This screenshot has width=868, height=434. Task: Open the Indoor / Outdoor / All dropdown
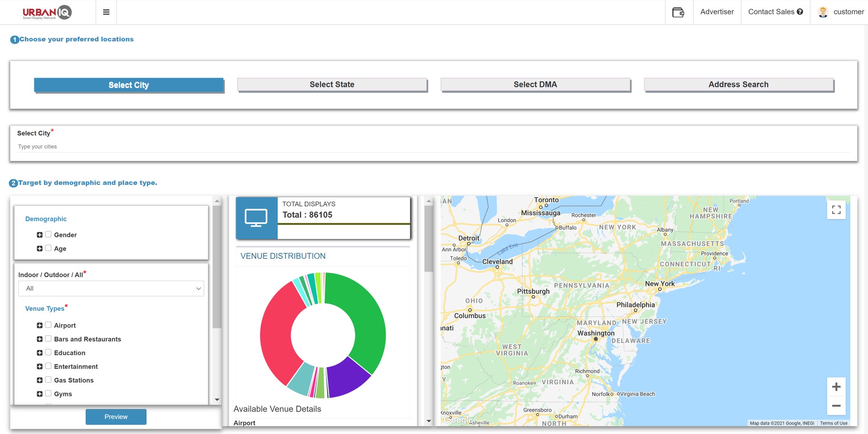[x=111, y=289]
